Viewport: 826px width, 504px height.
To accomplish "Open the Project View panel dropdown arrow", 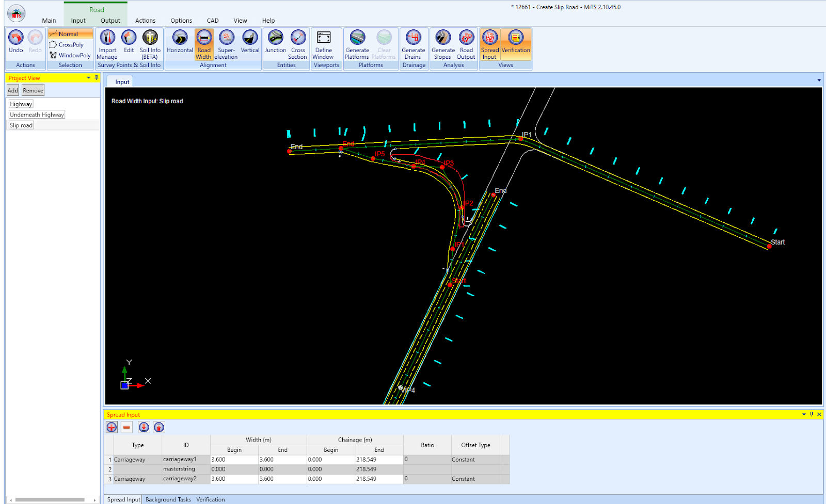I will click(x=89, y=78).
